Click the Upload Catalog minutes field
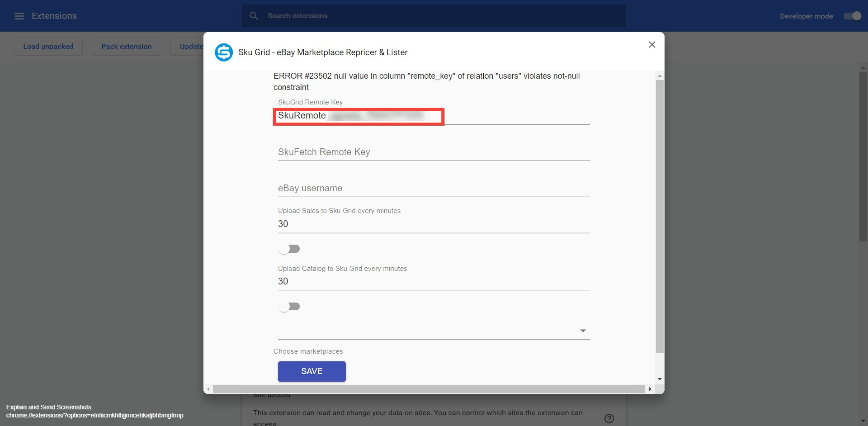The image size is (868, 426). pyautogui.click(x=434, y=281)
